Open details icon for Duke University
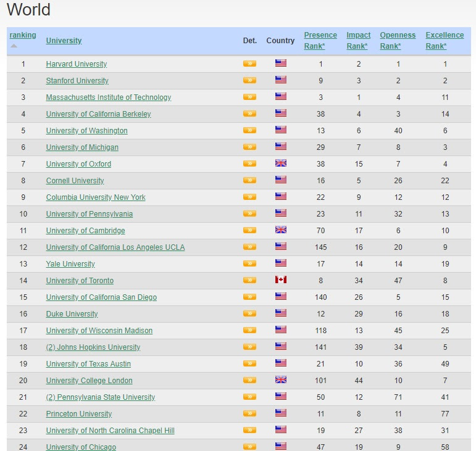Screen dimensions: 476x451 [249, 313]
